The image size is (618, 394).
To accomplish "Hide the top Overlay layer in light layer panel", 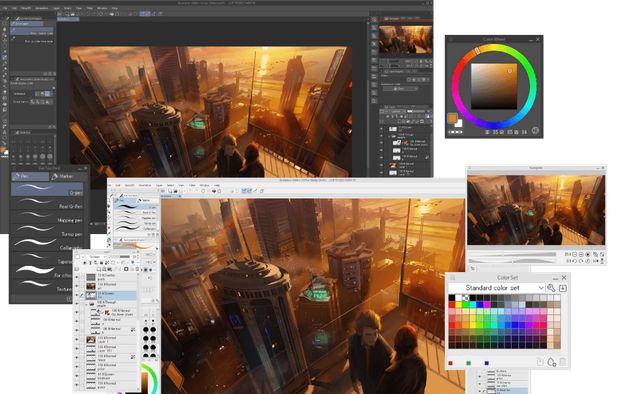I will tap(77, 277).
